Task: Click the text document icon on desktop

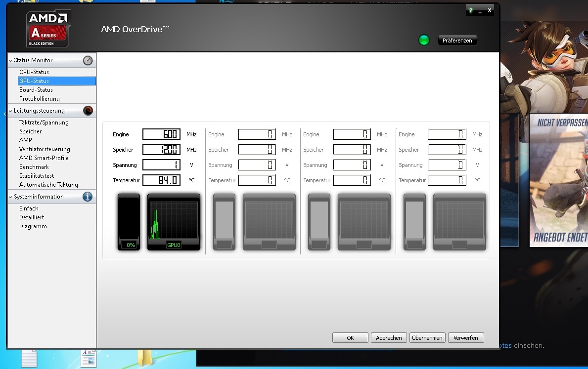Action: coord(29,358)
